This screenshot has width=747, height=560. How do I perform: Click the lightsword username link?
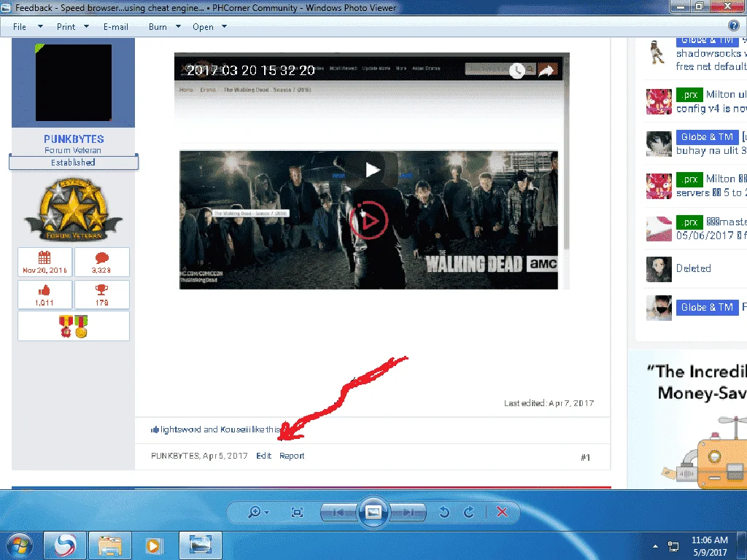pyautogui.click(x=181, y=429)
